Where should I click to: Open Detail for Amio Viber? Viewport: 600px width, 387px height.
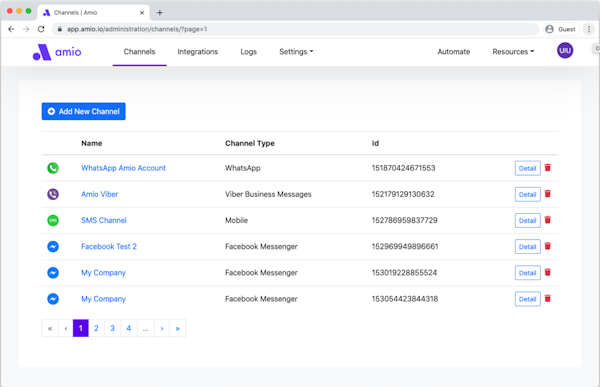(527, 194)
